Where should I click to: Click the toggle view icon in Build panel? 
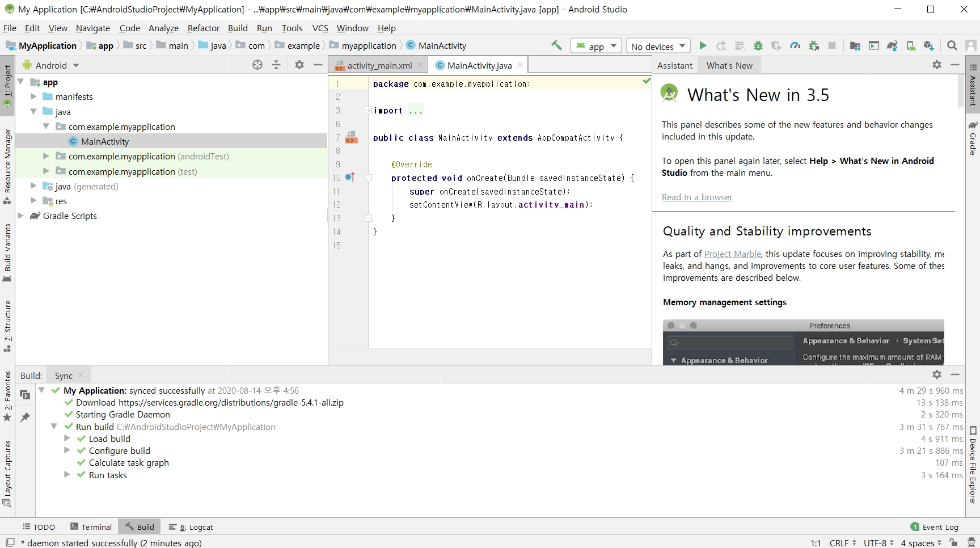point(25,395)
